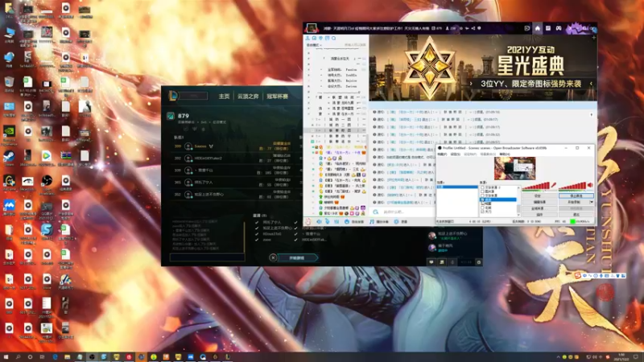Click the start game button in League lobby

[297, 257]
